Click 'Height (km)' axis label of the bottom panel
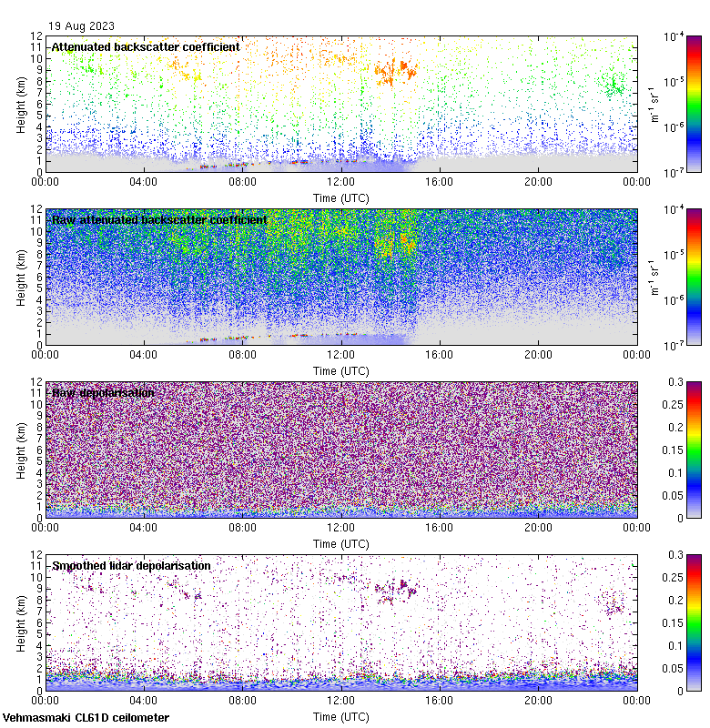 click(x=20, y=622)
